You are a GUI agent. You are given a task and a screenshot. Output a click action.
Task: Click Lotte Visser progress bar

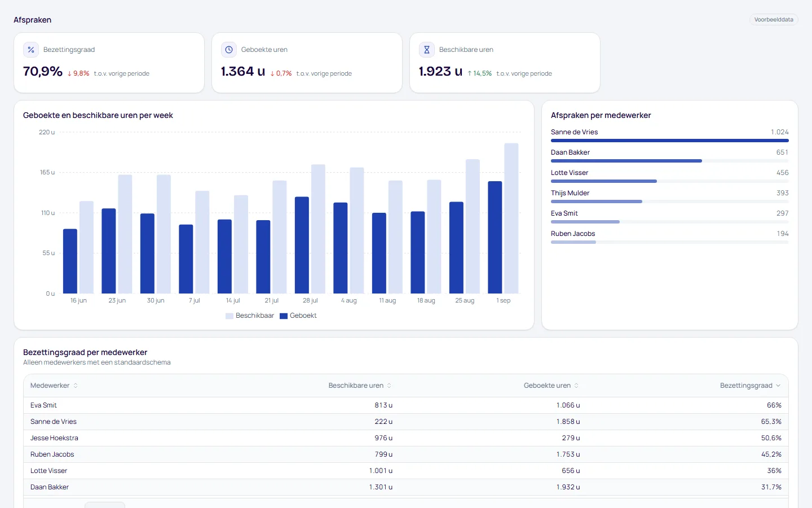670,181
